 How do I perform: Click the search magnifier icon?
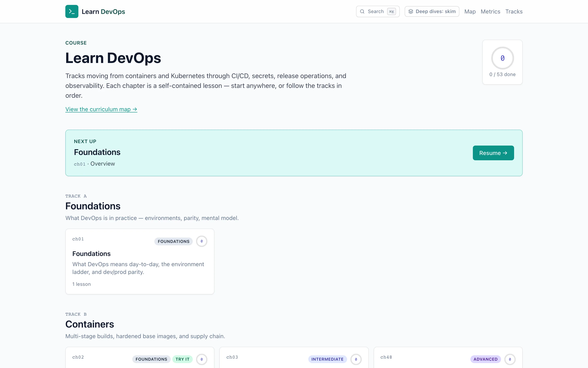click(x=362, y=11)
